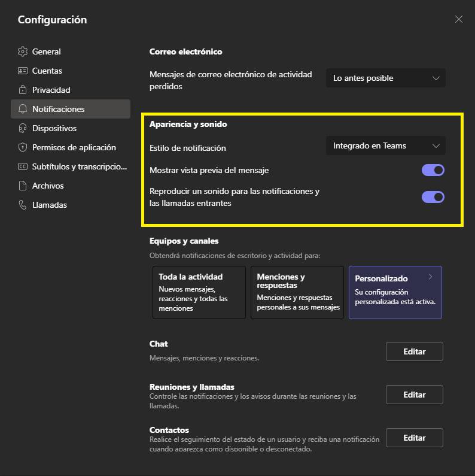Click Editar button for Contactos

(x=415, y=438)
